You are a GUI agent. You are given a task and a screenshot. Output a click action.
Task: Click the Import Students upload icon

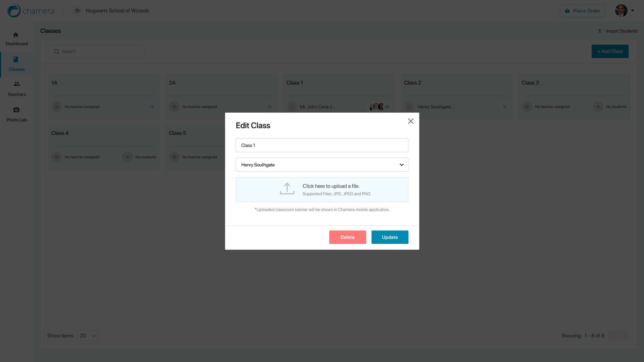coord(600,31)
